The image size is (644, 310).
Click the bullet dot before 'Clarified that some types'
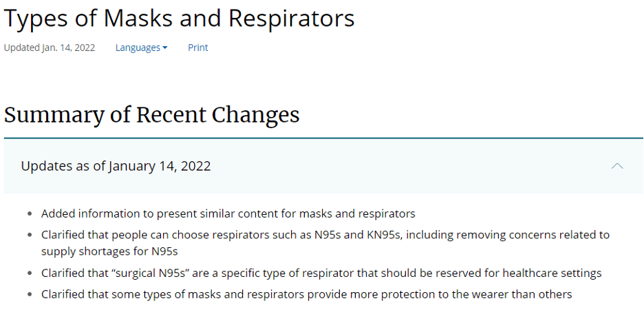28,295
